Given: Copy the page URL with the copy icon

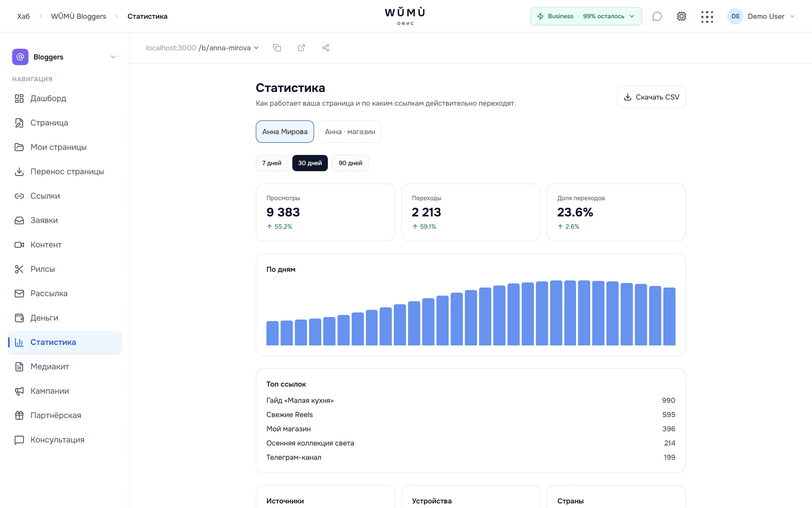Looking at the screenshot, I should [x=277, y=48].
